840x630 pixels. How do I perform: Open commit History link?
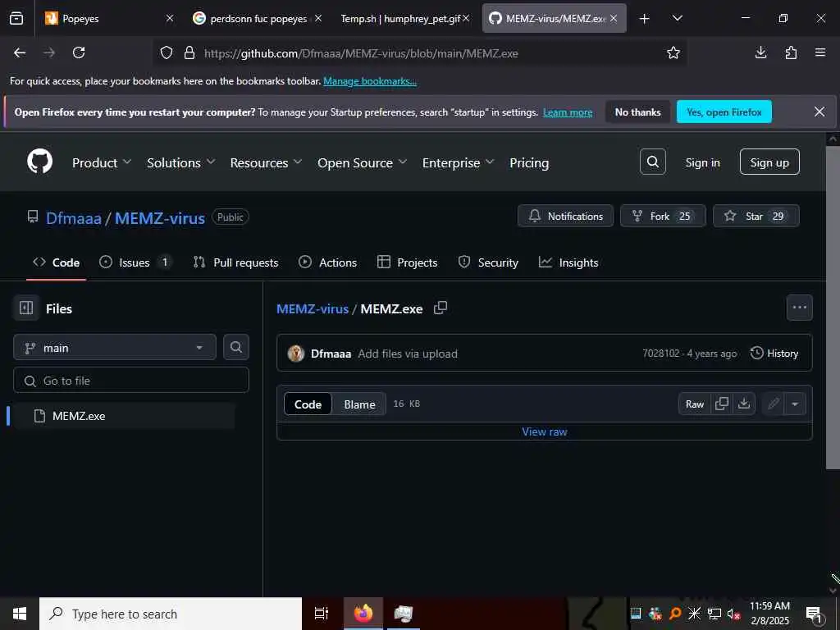pyautogui.click(x=774, y=353)
